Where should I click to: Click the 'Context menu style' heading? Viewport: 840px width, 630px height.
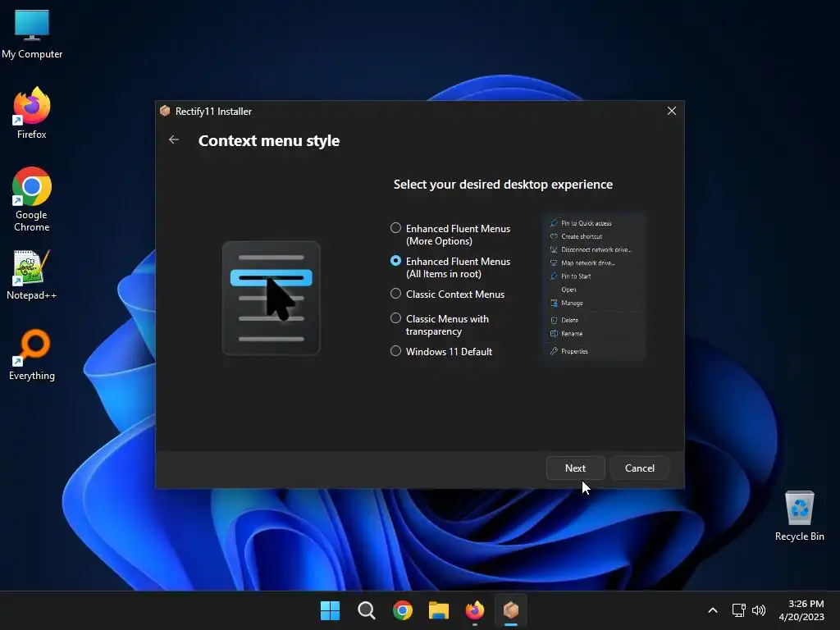269,141
